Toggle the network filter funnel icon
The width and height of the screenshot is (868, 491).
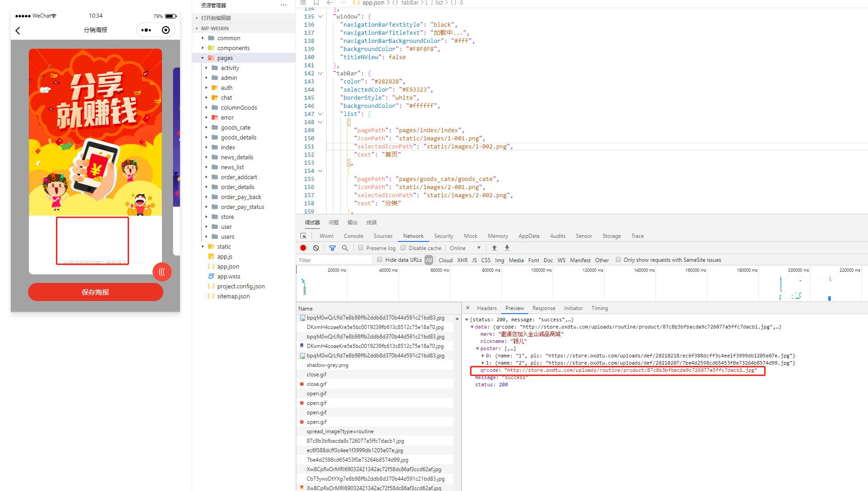point(332,248)
